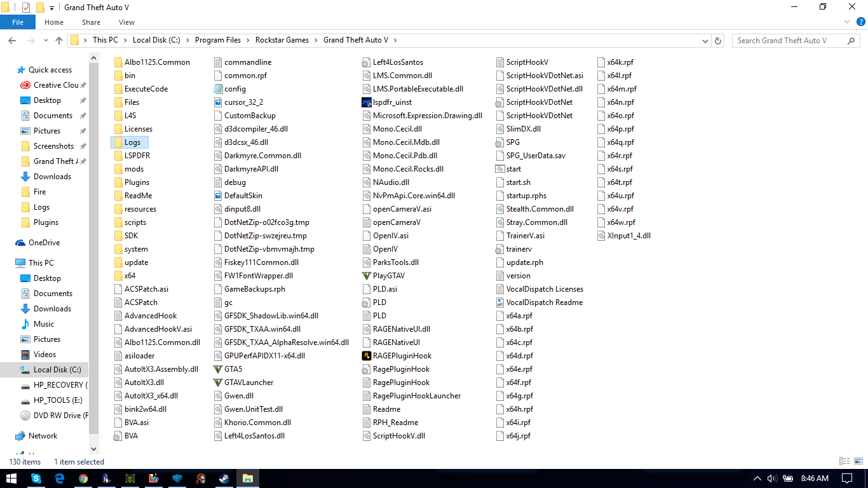Select the GTA5 executable icon
The height and width of the screenshot is (488, 868).
219,369
